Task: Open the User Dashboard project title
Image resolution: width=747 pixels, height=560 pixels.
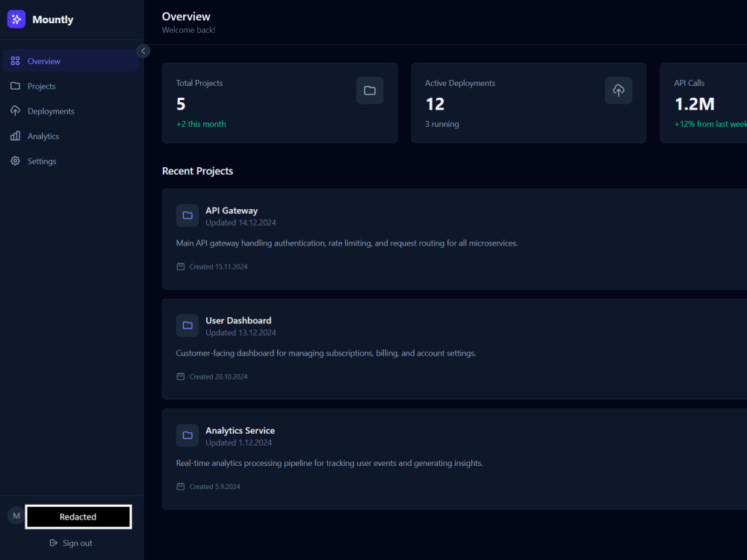Action: point(238,320)
